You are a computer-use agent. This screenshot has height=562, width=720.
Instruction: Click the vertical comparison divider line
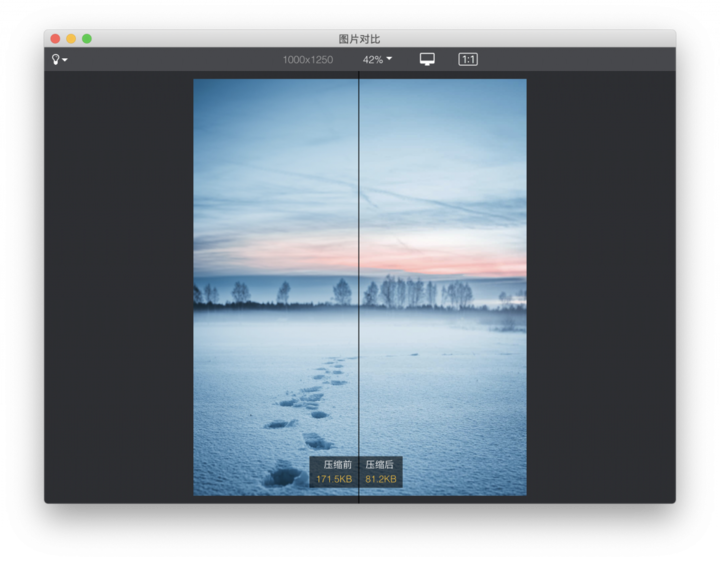[x=359, y=285]
